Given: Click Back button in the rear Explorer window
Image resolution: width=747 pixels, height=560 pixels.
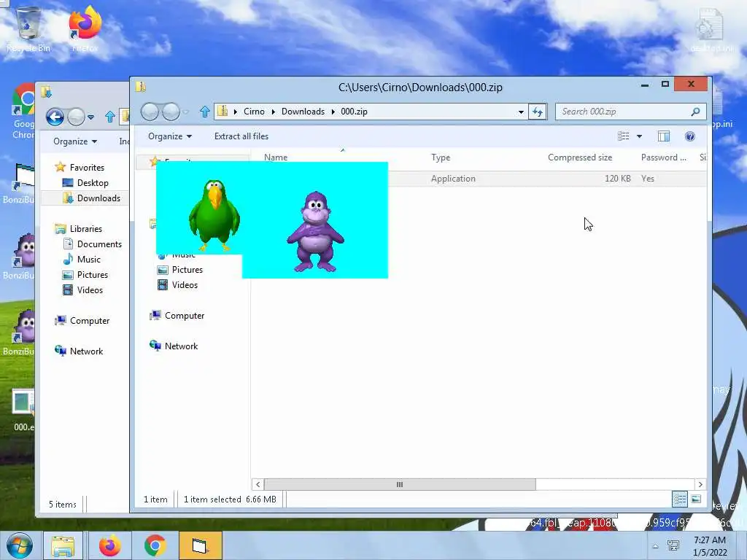Looking at the screenshot, I should pos(55,117).
